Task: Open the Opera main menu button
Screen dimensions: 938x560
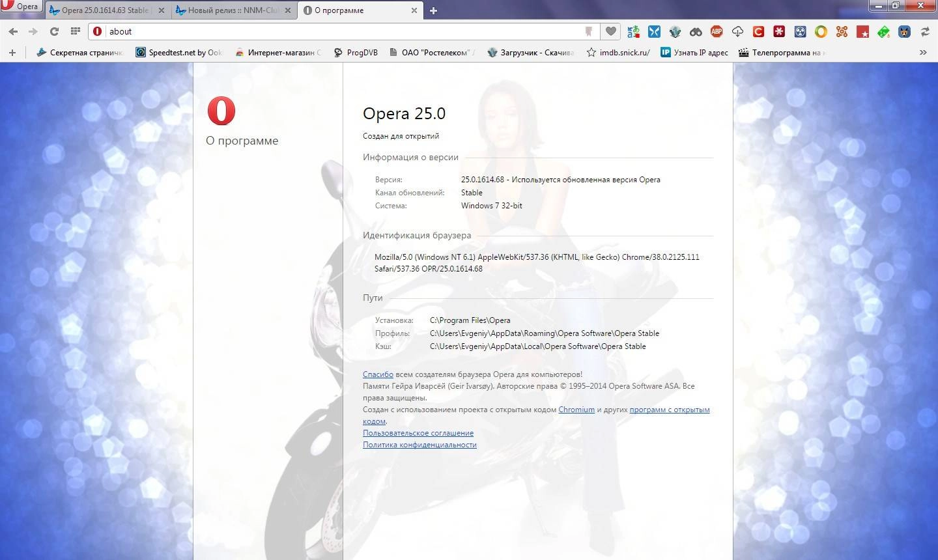Action: coord(21,7)
